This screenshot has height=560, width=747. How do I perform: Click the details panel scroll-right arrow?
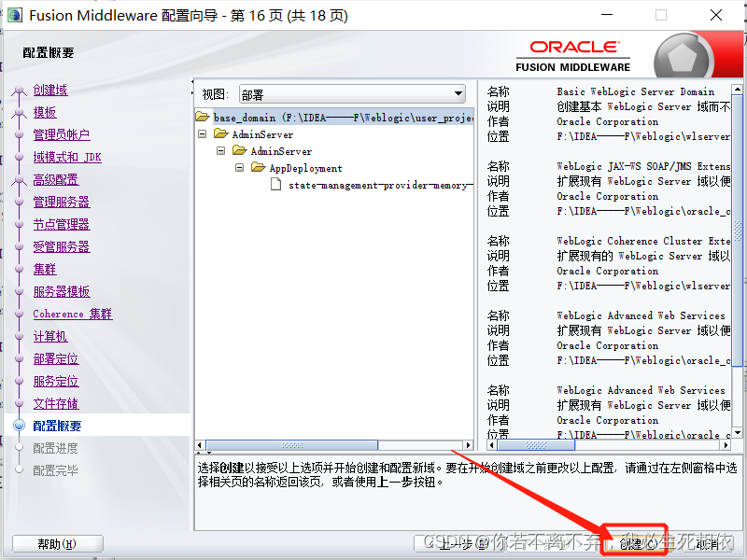(726, 445)
